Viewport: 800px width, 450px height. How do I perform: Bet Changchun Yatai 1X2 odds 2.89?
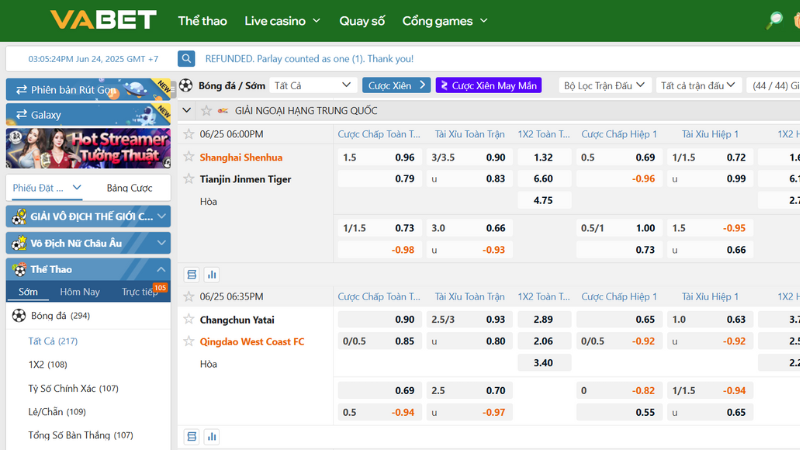[x=544, y=319]
